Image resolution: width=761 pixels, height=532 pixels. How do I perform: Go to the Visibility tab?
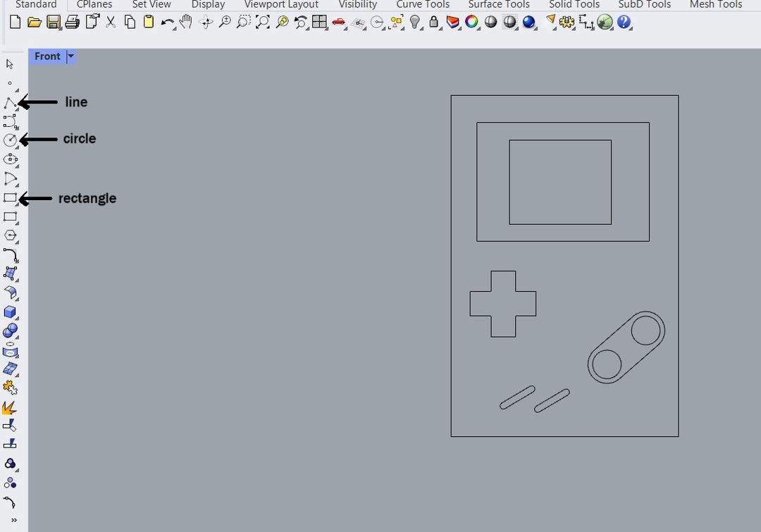coord(358,4)
